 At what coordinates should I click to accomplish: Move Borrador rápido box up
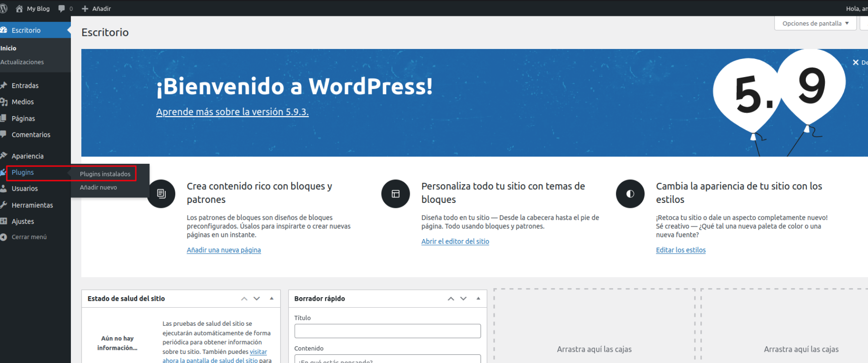click(451, 299)
